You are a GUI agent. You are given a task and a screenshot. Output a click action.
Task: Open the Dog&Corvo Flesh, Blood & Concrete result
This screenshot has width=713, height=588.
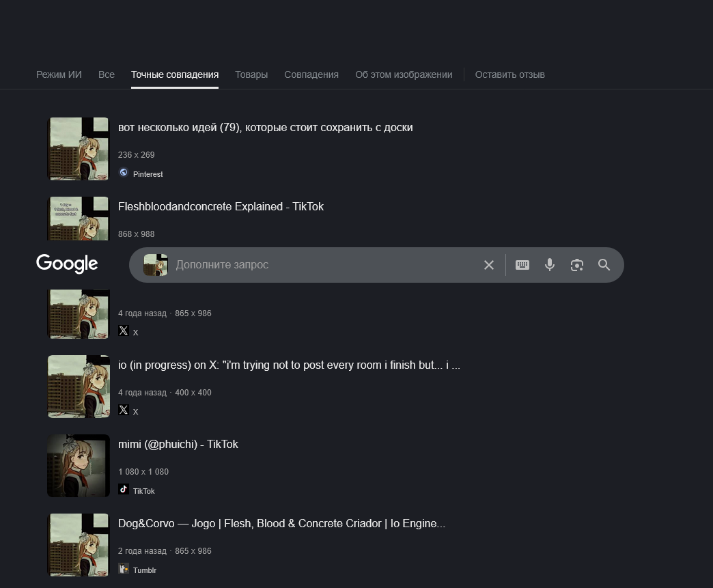[281, 523]
